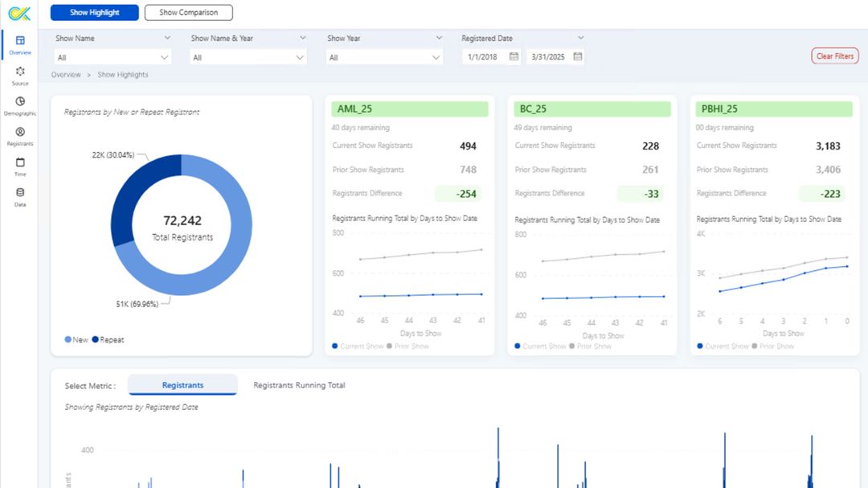
Task: Go to Overview in breadcrumb
Action: pyautogui.click(x=66, y=74)
